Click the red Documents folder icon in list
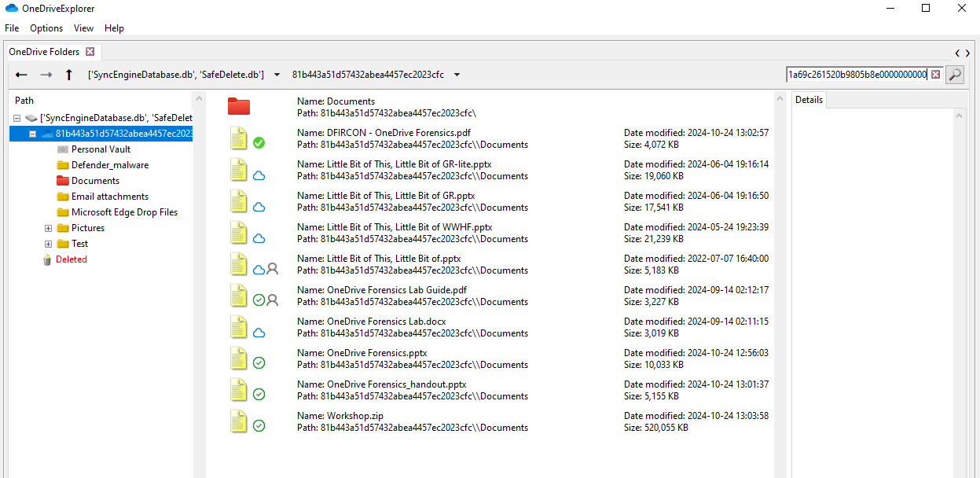Image resolution: width=980 pixels, height=478 pixels. click(238, 106)
